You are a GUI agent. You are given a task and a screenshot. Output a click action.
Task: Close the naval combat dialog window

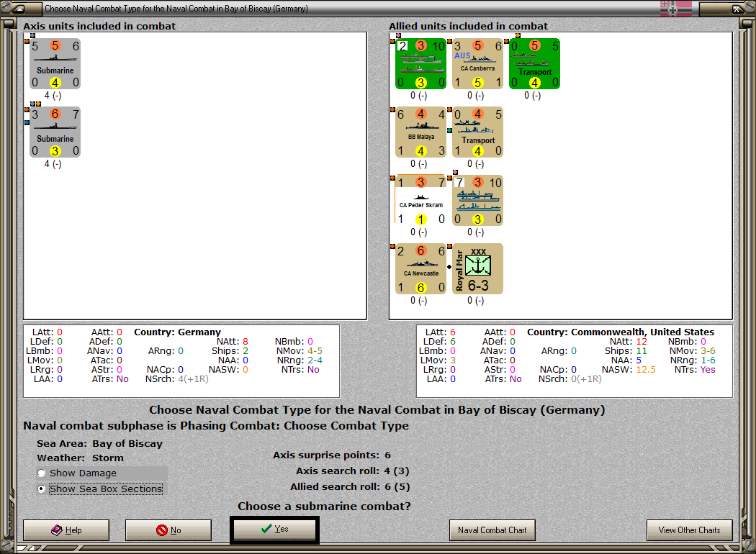point(737,8)
